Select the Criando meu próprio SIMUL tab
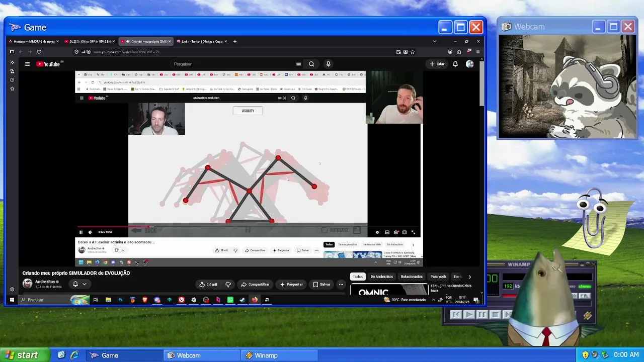 point(146,41)
